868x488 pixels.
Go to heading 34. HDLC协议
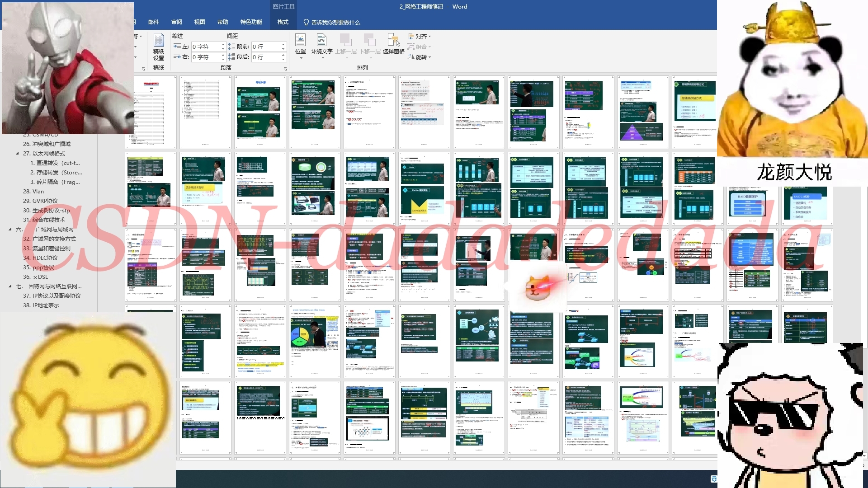[x=40, y=258]
